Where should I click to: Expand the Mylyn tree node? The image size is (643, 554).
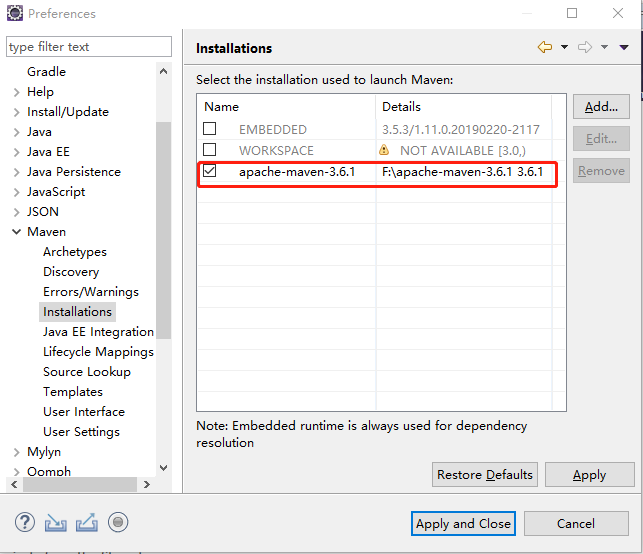(16, 452)
